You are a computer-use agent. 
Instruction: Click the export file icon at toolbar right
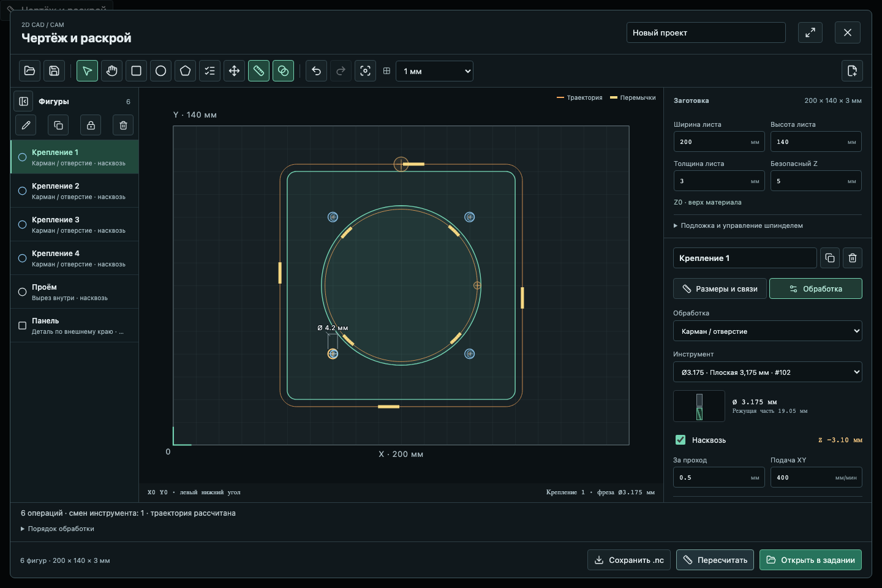852,71
